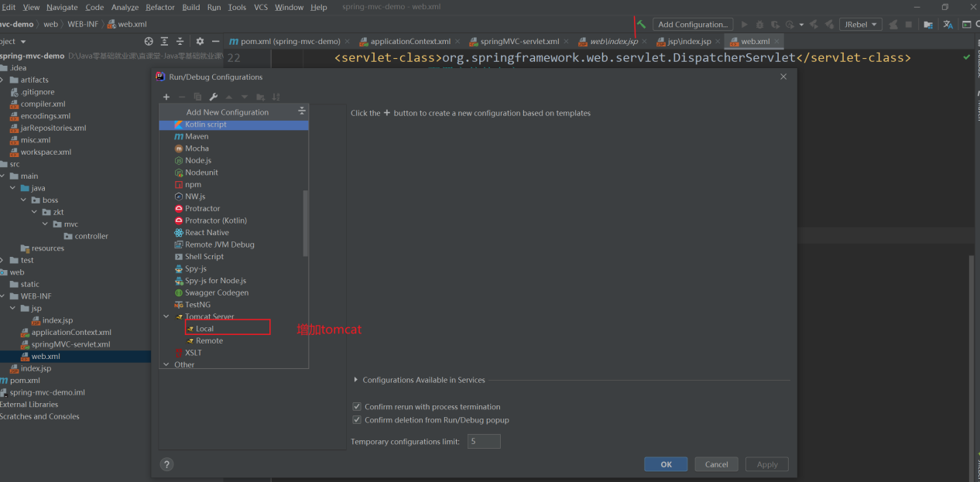Click the Run play icon in main toolbar

[745, 25]
